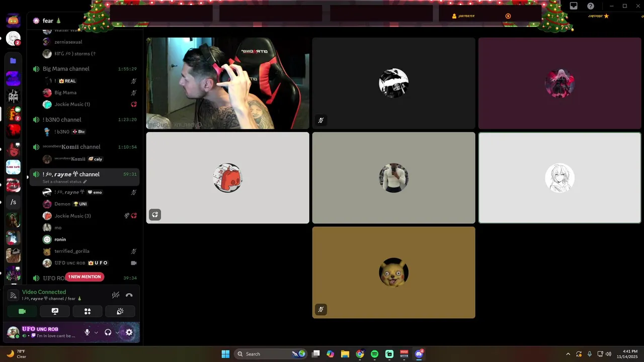This screenshot has width=644, height=362.
Task: Open Chrome from taskbar
Action: [x=360, y=354]
